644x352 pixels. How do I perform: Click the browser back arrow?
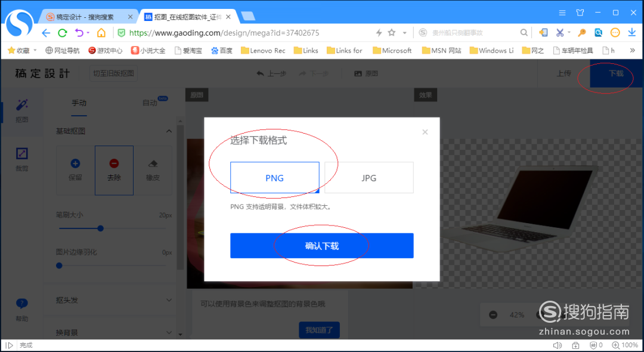pyautogui.click(x=45, y=33)
